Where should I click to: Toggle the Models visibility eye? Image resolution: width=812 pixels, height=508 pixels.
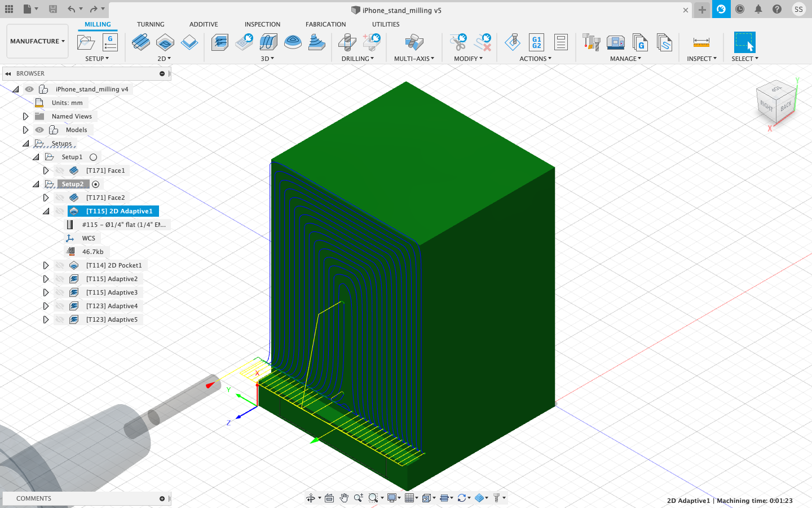[x=39, y=130]
